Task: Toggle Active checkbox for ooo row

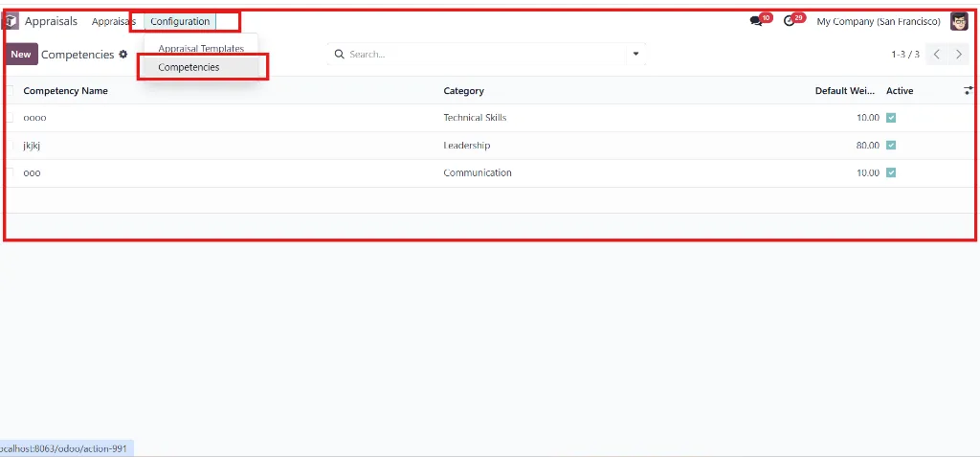Action: tap(891, 172)
